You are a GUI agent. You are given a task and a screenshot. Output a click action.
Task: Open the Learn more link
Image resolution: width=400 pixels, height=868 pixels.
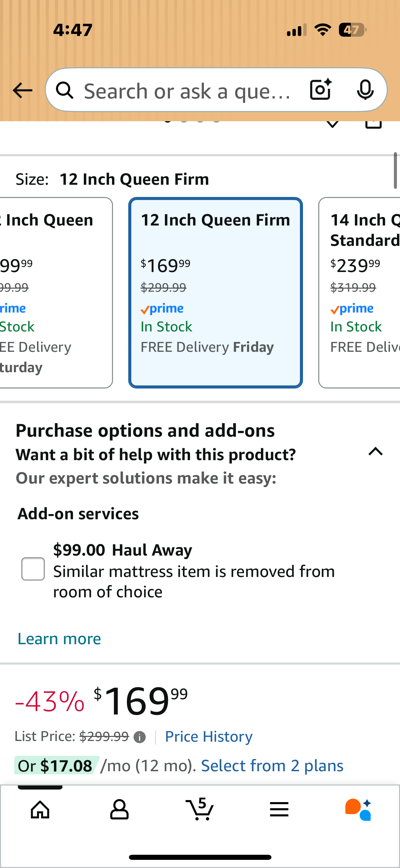tap(59, 639)
